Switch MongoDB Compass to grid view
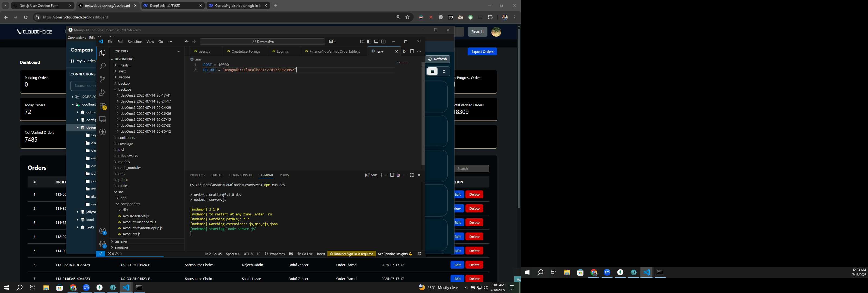This screenshot has height=293, width=868. (444, 71)
